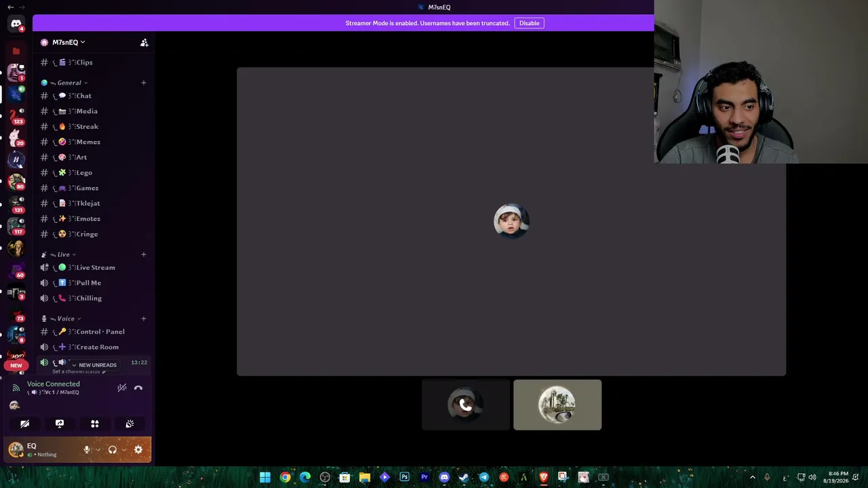Join the Create Room voice channel

(x=94, y=347)
